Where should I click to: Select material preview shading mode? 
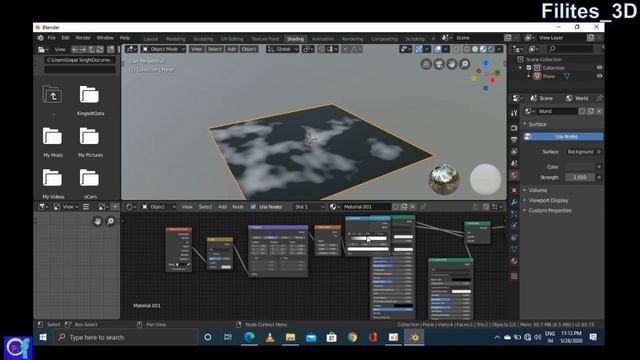[x=483, y=49]
